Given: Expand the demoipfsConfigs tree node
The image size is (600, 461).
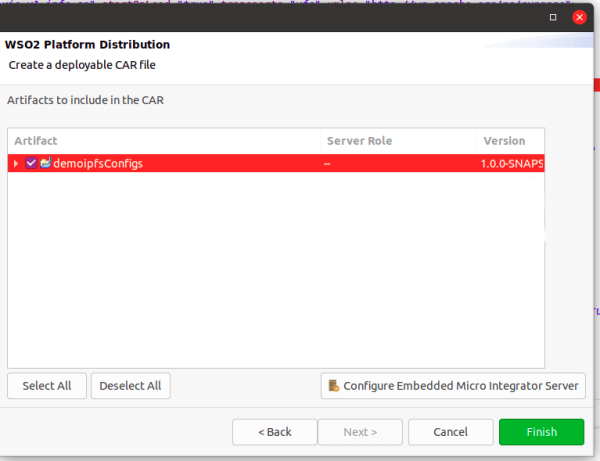Looking at the screenshot, I should (x=16, y=163).
